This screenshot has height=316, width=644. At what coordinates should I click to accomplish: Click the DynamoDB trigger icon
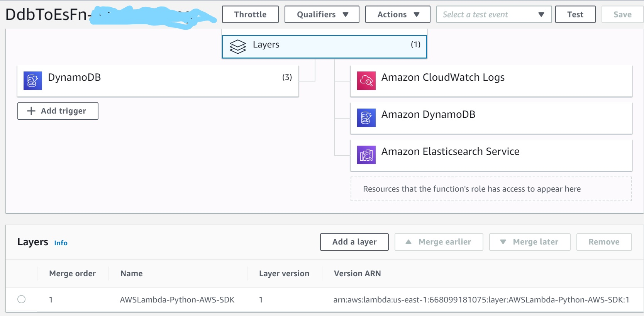33,80
